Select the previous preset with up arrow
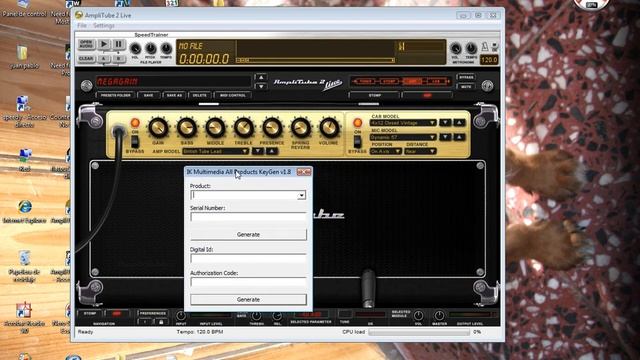This screenshot has height=360, width=640. tap(261, 77)
